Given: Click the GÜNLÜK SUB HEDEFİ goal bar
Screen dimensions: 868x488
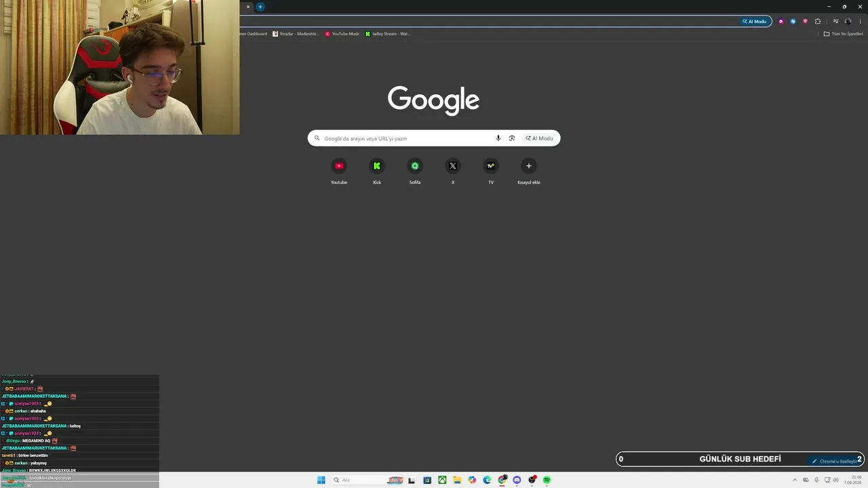Looking at the screenshot, I should click(740, 459).
